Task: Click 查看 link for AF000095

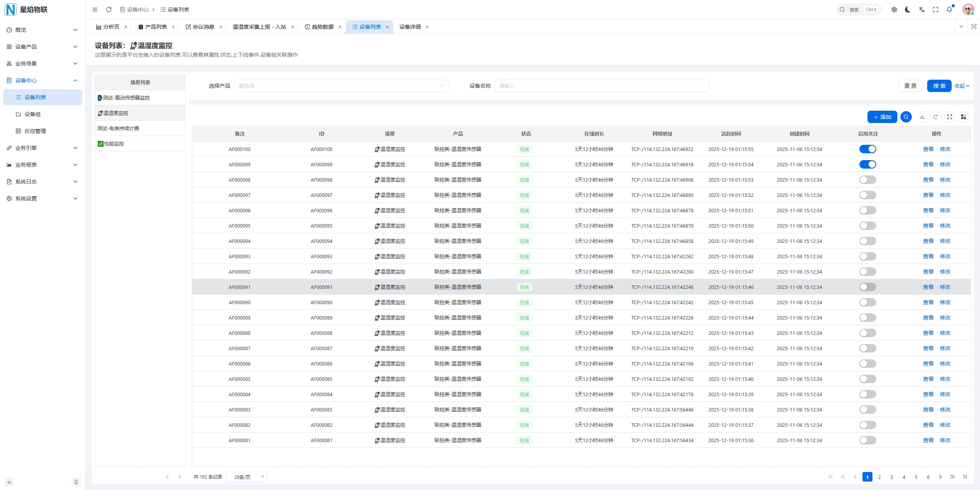Action: 928,226
